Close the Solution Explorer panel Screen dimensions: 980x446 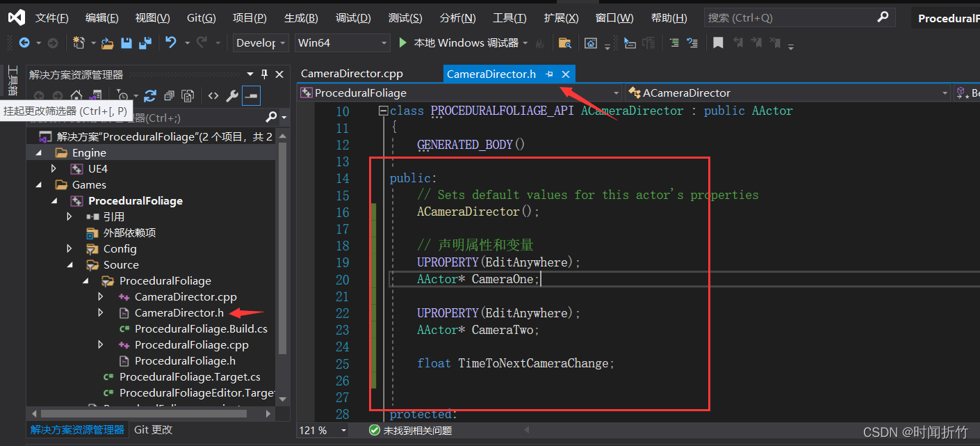[279, 74]
